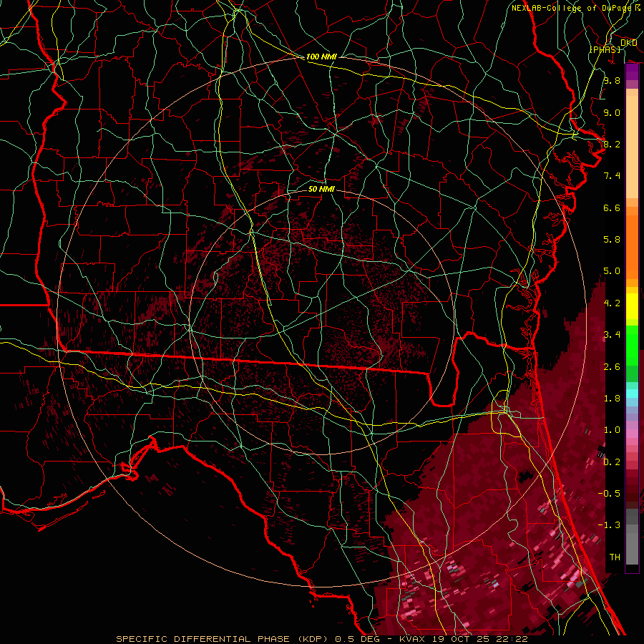Pick the yellow segment of the color bar
The height and width of the screenshot is (644, 644).
point(632,306)
